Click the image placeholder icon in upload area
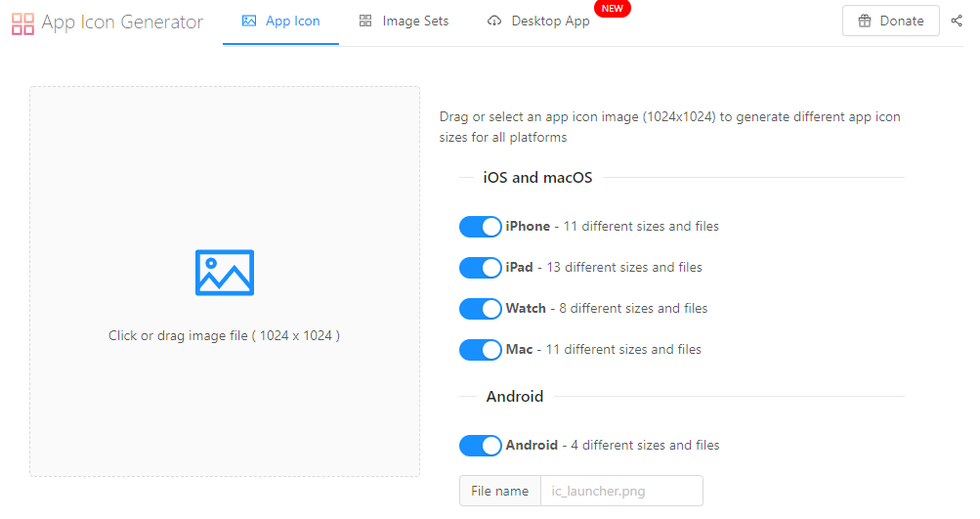Screen dimensions: 980x519 pyautogui.click(x=225, y=272)
